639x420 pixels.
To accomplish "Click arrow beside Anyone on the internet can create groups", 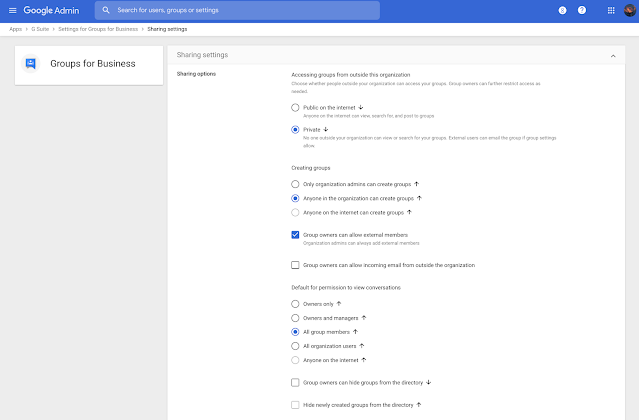I will 409,212.
